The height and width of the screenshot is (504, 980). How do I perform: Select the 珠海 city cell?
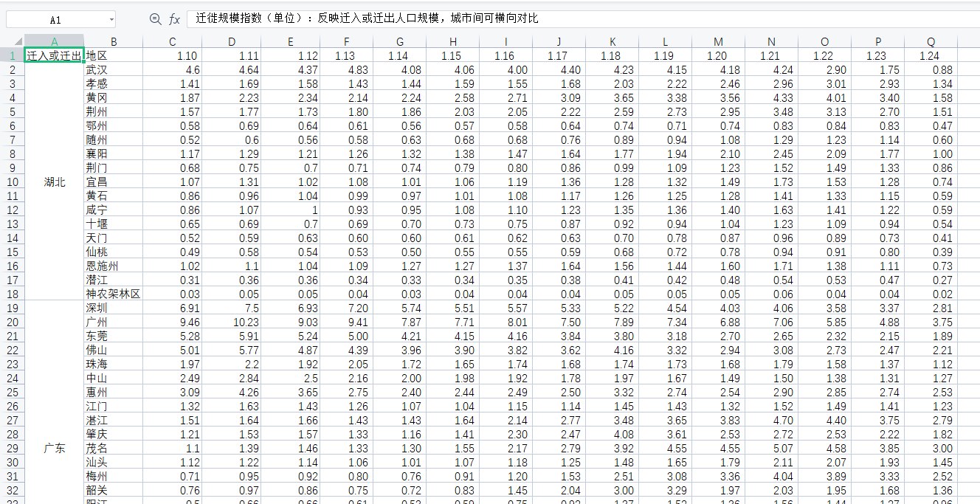(114, 364)
